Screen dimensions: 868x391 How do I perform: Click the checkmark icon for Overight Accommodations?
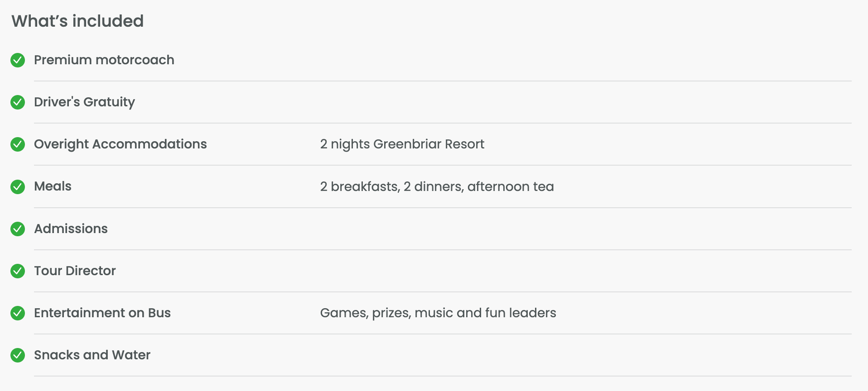tap(18, 144)
